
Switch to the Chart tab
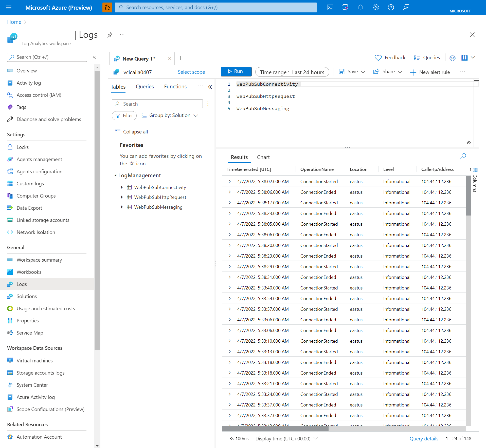click(263, 157)
